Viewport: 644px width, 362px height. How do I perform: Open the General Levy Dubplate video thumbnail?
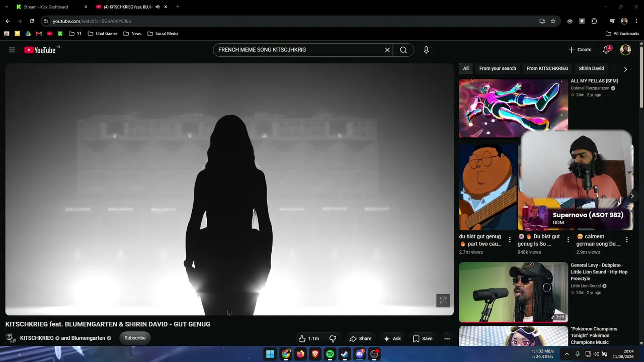[514, 292]
